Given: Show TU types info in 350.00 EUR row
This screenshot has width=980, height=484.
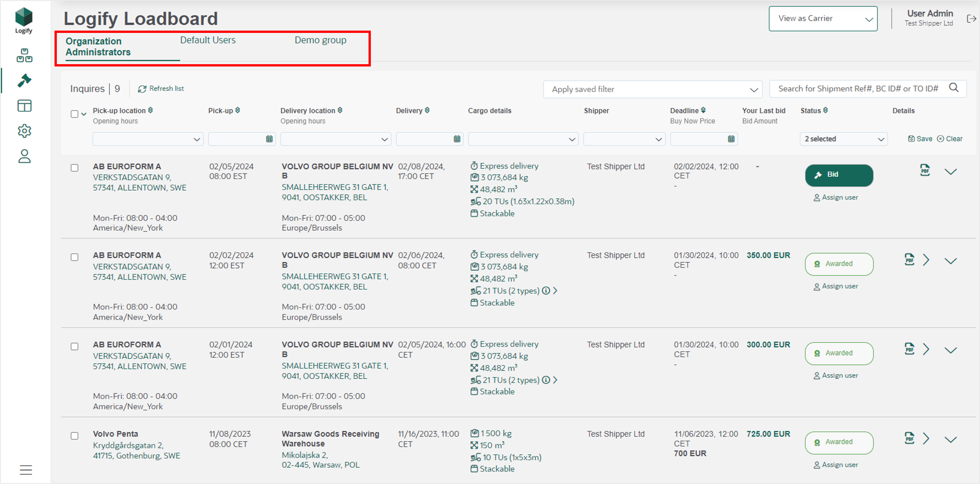Looking at the screenshot, I should point(546,291).
